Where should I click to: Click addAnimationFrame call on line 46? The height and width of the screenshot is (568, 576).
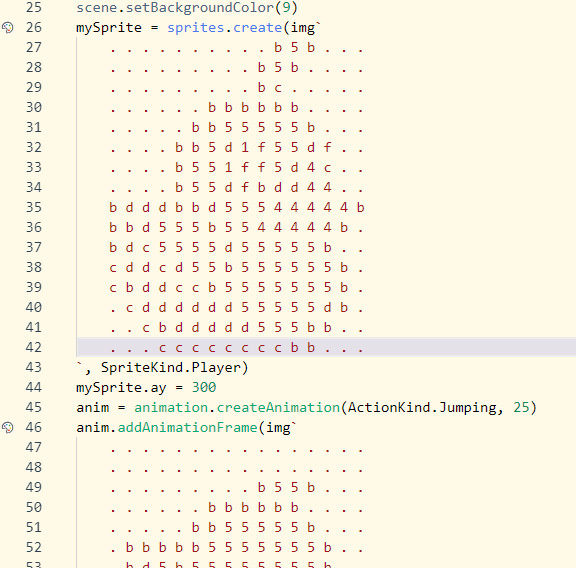[187, 428]
